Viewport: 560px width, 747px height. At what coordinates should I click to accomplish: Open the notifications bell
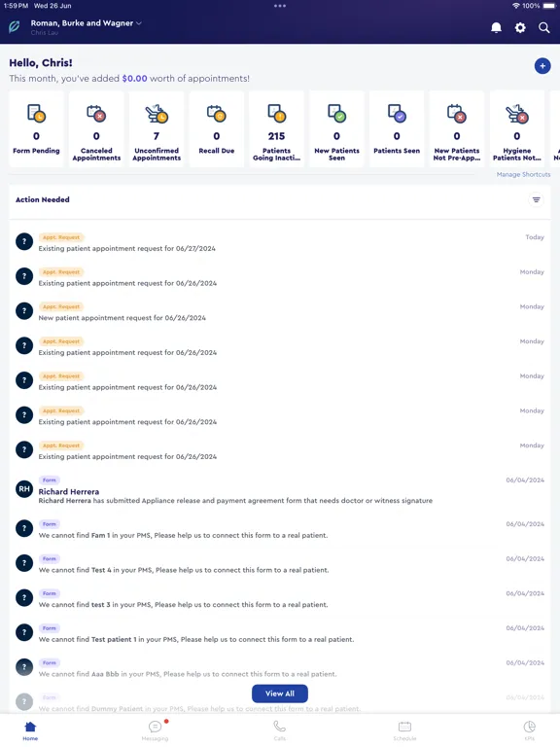click(496, 27)
